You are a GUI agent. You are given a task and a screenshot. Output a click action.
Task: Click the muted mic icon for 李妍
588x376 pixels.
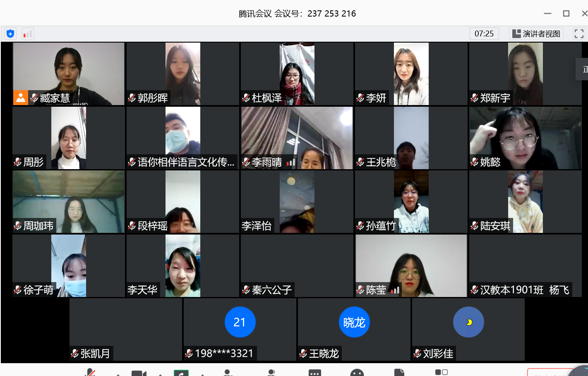(360, 98)
